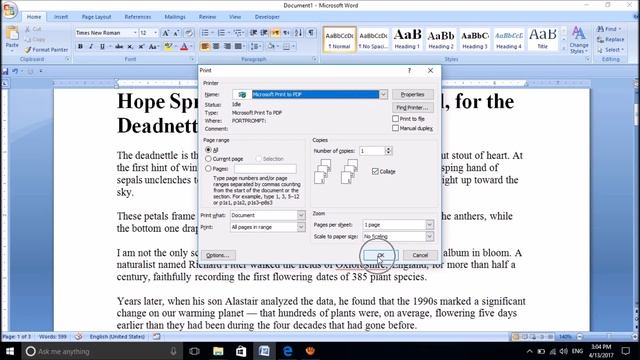Open the Change Styles dropdown
This screenshot has height=360, width=640.
pos(579,40)
